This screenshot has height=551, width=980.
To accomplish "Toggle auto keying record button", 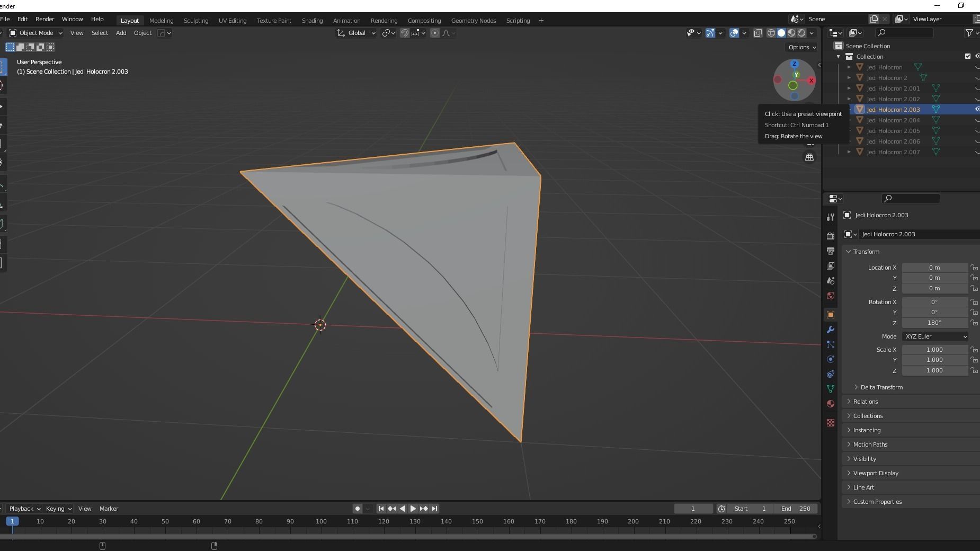I will point(358,509).
